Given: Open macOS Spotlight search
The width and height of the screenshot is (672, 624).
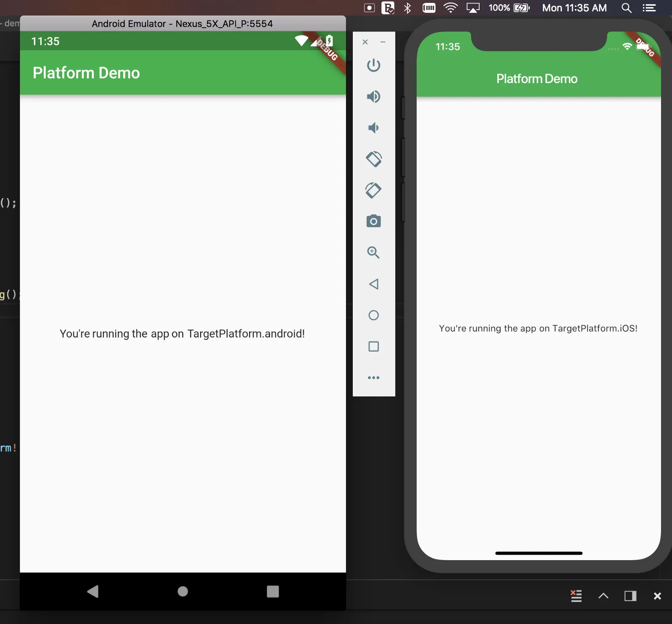Looking at the screenshot, I should click(627, 8).
